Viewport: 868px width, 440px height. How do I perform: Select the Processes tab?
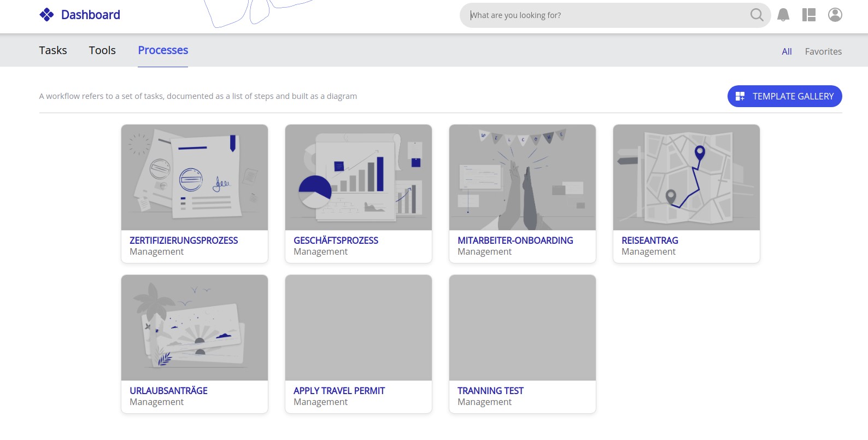click(x=163, y=50)
